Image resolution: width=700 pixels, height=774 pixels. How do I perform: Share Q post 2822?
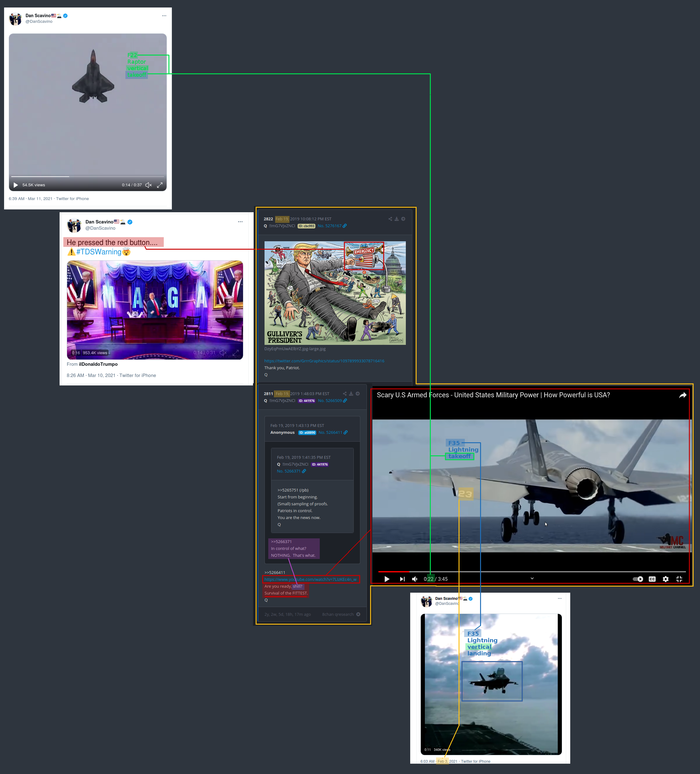click(390, 219)
